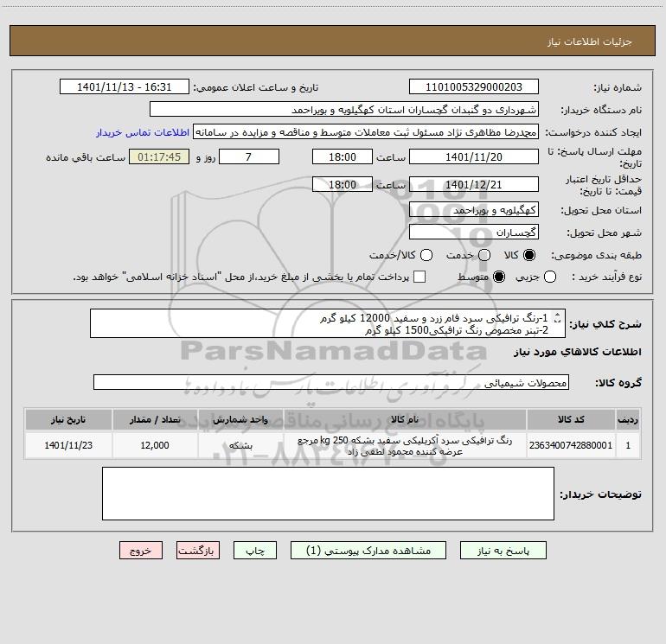Click the واحد شمارش column header
Viewport: 666px width, 644px height.
click(240, 420)
